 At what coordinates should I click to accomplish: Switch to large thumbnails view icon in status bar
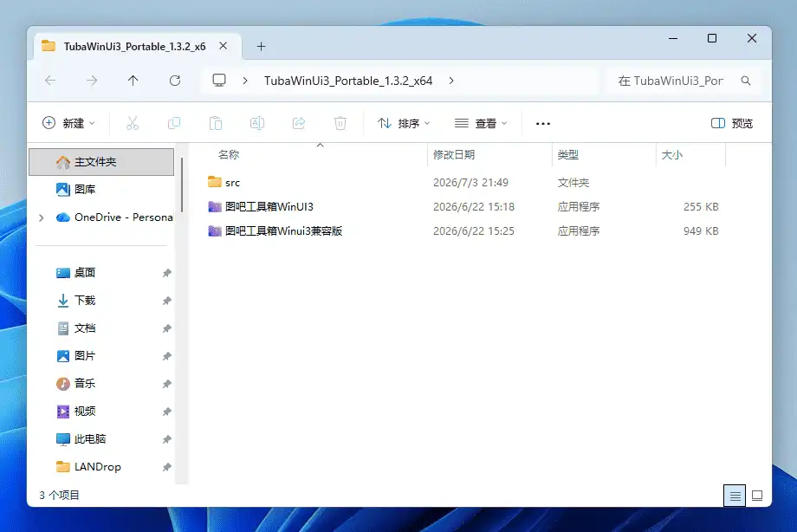(x=757, y=496)
